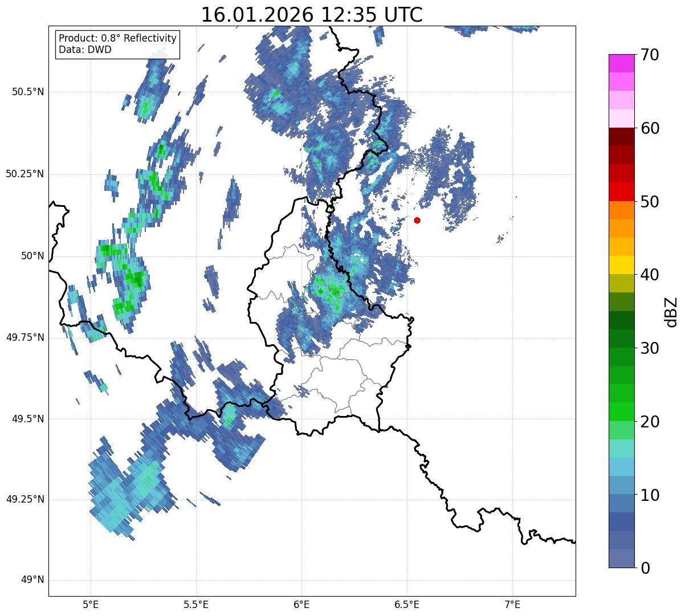Screen dimensions: 685x616
Task: Click the longitude label 6.5°E
Action: 407,604
